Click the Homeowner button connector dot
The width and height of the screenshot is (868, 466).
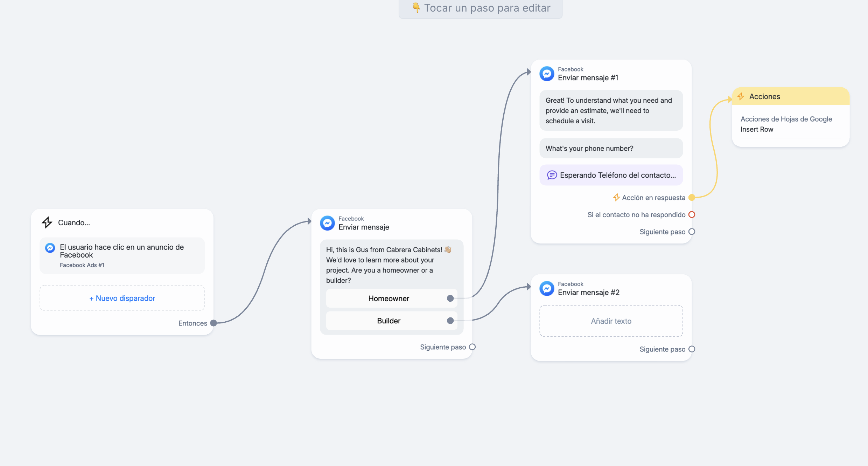coord(450,299)
